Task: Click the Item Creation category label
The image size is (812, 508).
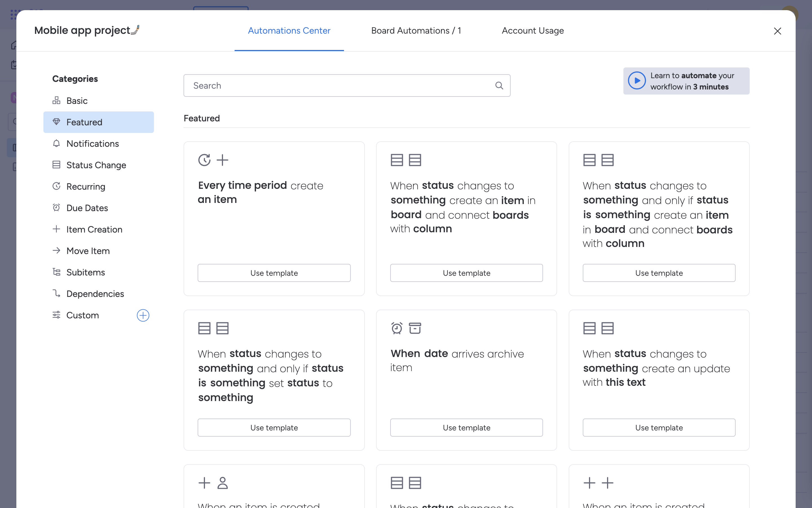Action: pos(94,229)
